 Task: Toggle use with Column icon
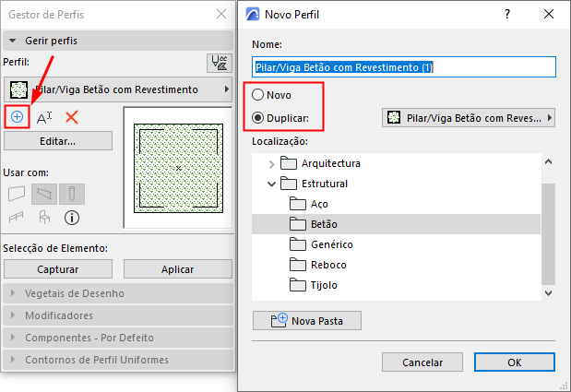tap(72, 194)
